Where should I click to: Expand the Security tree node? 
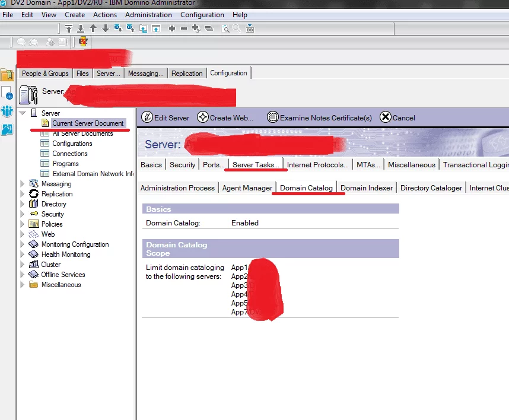point(23,214)
